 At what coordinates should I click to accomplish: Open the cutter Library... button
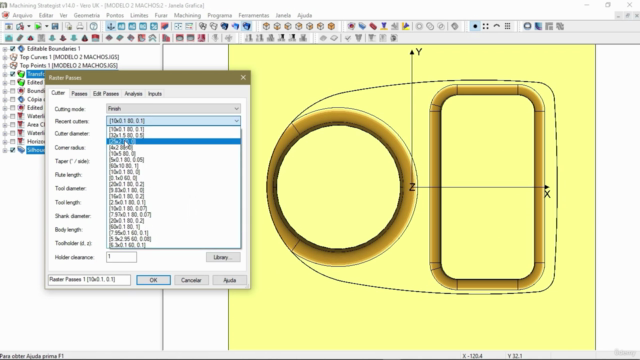click(x=223, y=258)
